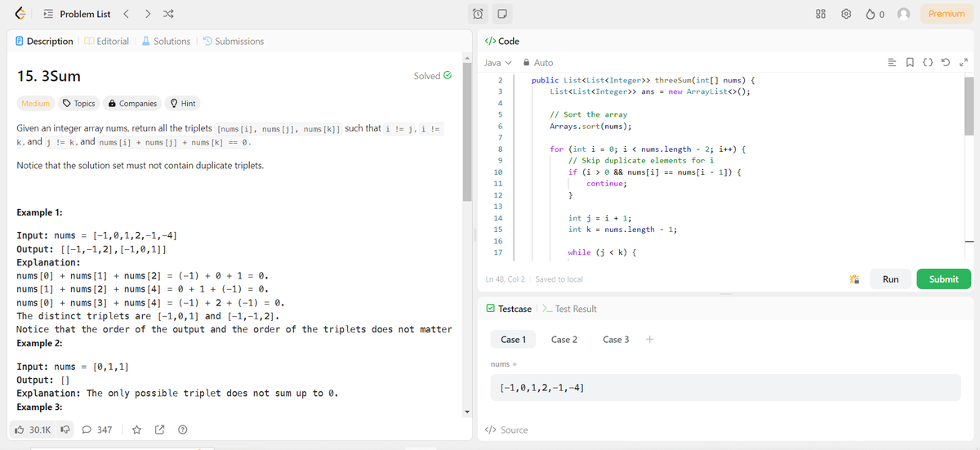This screenshot has width=980, height=450.
Task: Click the 'continue;' code line
Action: coord(607,184)
